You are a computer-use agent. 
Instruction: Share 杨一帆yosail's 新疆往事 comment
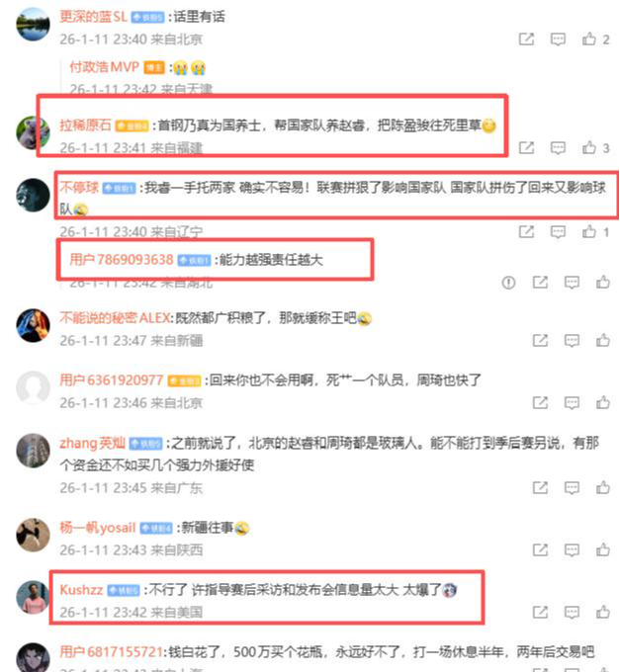click(540, 549)
